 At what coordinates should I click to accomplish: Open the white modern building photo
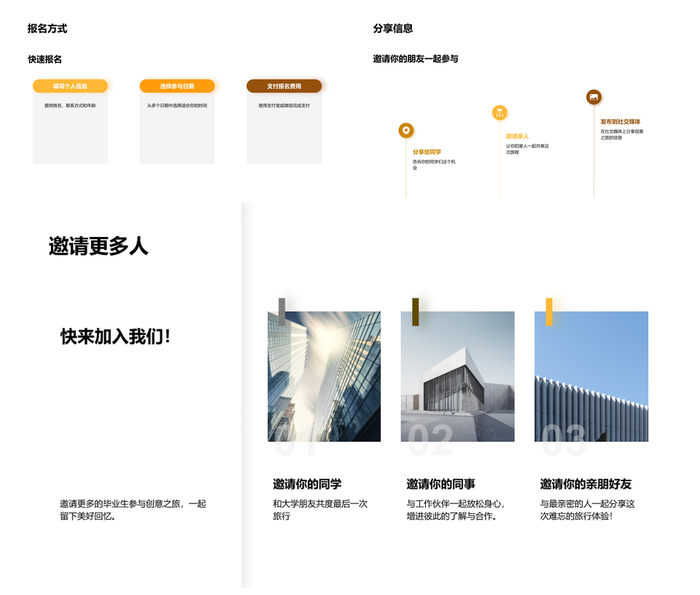(x=457, y=376)
